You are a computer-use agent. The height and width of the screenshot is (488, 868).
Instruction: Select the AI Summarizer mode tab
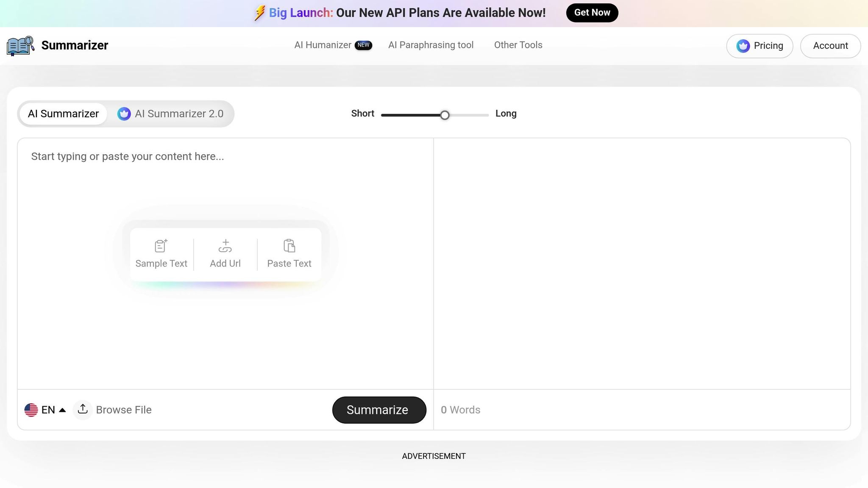[63, 114]
